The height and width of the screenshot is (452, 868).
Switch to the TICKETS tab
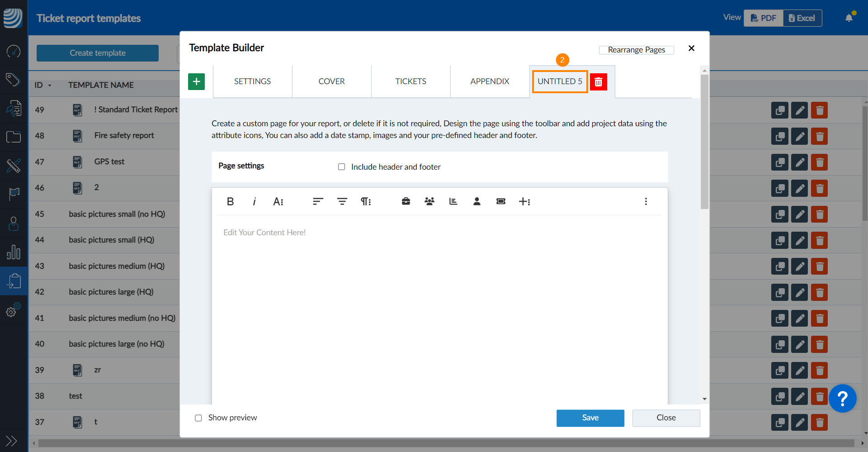pos(410,81)
